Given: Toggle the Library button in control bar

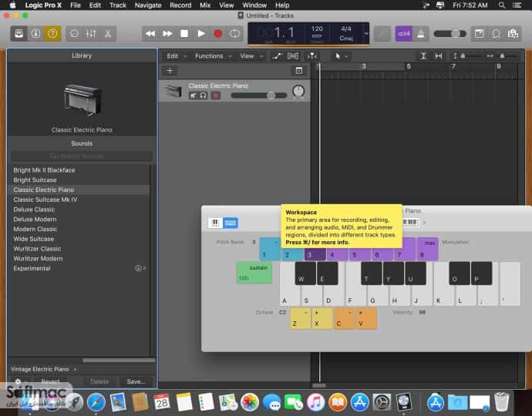Looking at the screenshot, I should [x=19, y=34].
